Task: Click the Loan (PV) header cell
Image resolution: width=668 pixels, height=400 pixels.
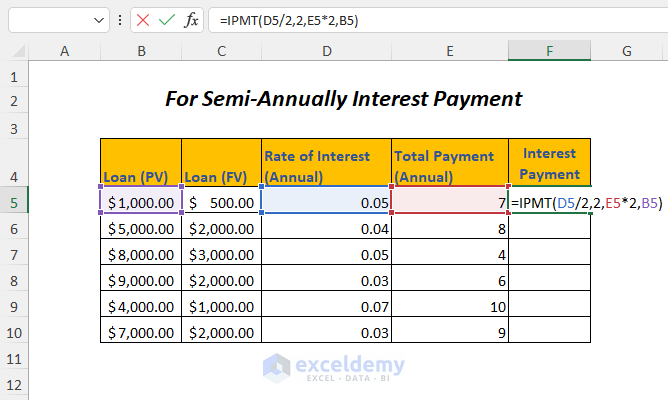Action: click(x=140, y=164)
